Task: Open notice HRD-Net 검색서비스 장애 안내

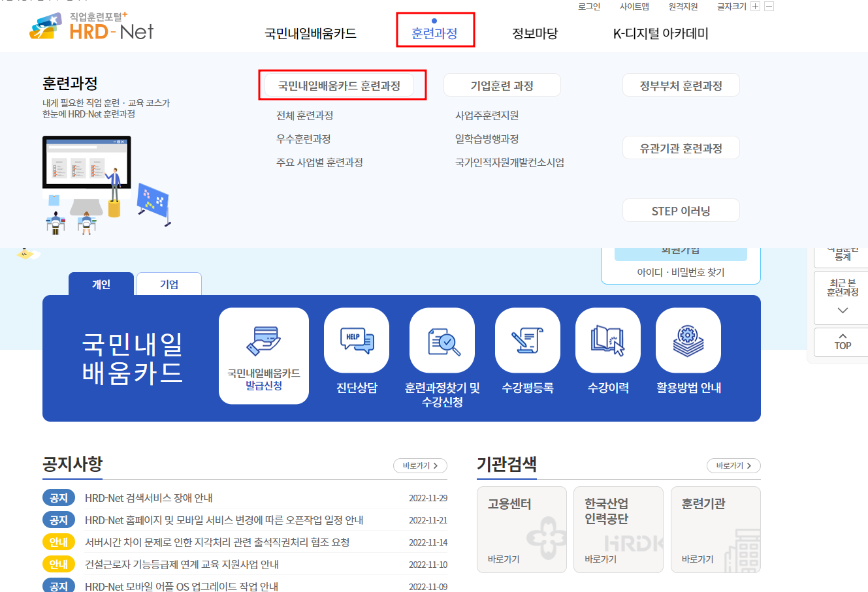Action: pos(149,498)
